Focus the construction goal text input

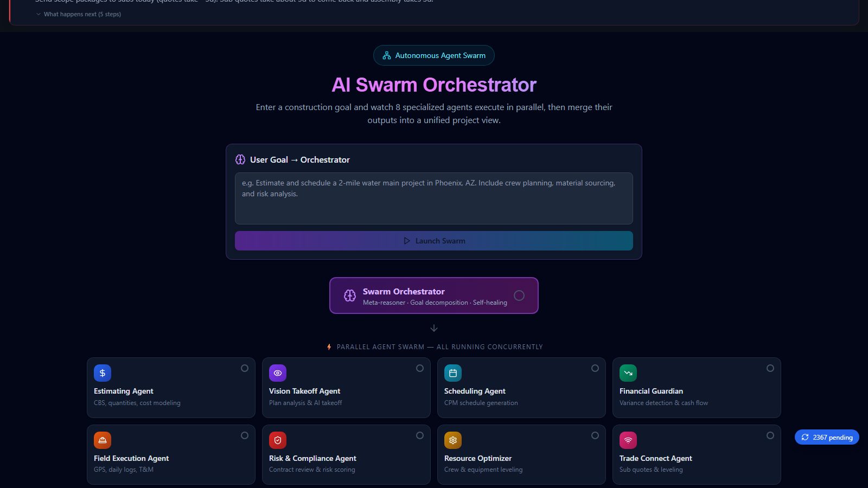point(434,198)
